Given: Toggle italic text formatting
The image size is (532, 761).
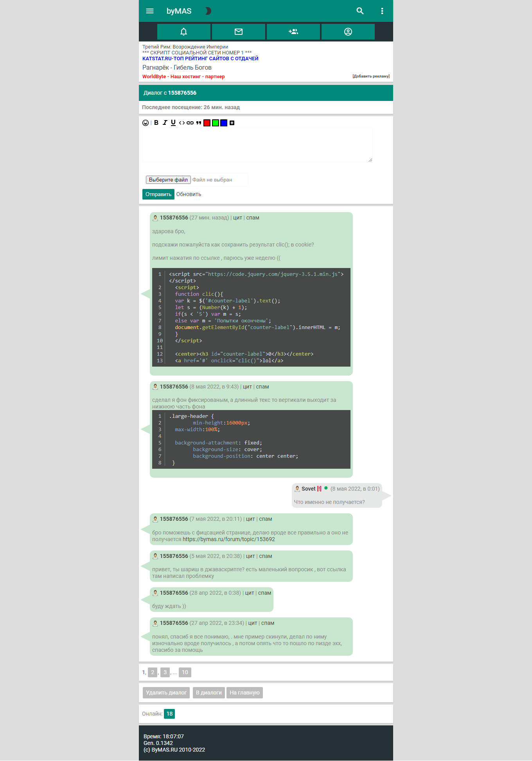Looking at the screenshot, I should tap(165, 123).
